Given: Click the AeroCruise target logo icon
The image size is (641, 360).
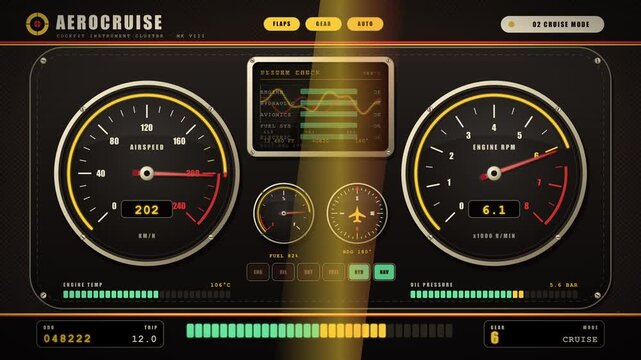Looking at the screenshot, I should tap(37, 24).
